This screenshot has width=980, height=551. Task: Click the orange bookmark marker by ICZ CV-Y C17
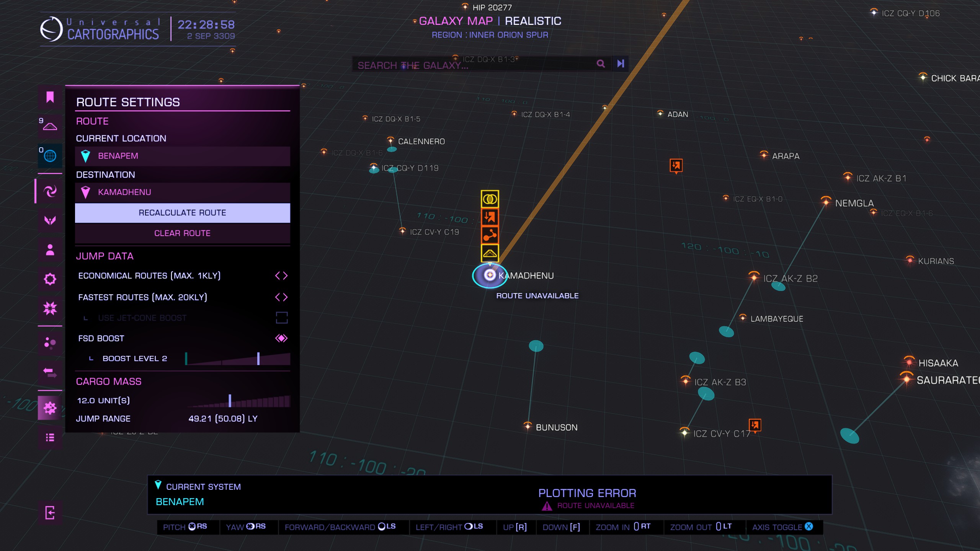point(755,425)
